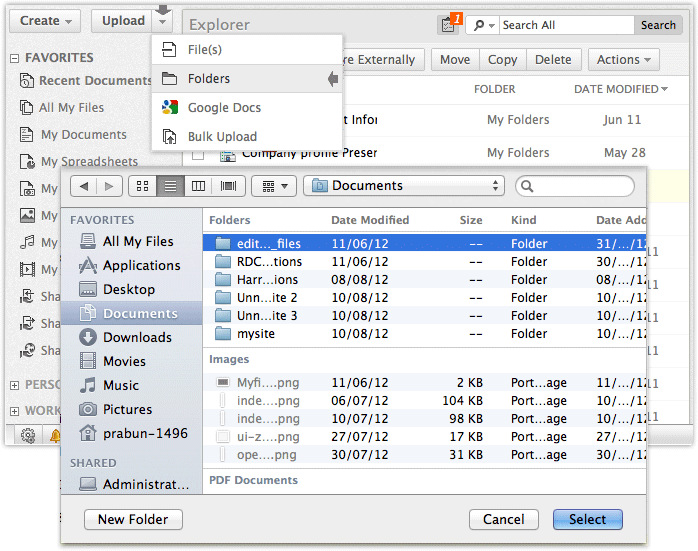Open the tasks notification icon with badge
This screenshot has width=698, height=551.
447,24
